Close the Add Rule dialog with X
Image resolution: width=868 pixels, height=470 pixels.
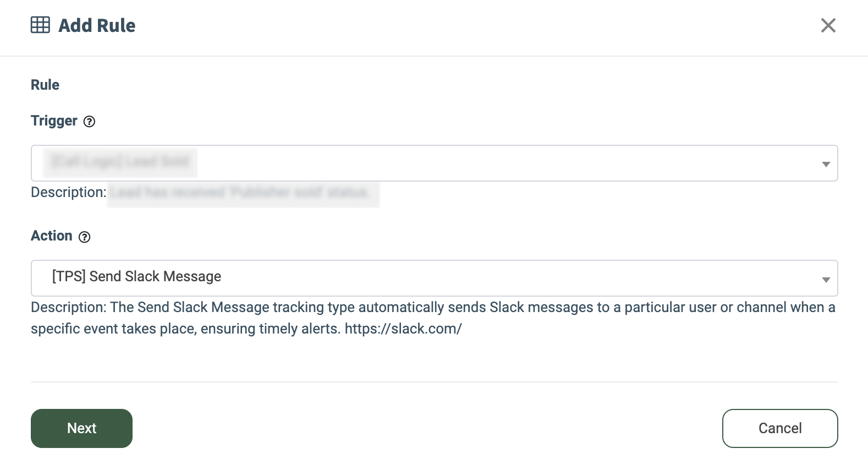[x=828, y=25]
